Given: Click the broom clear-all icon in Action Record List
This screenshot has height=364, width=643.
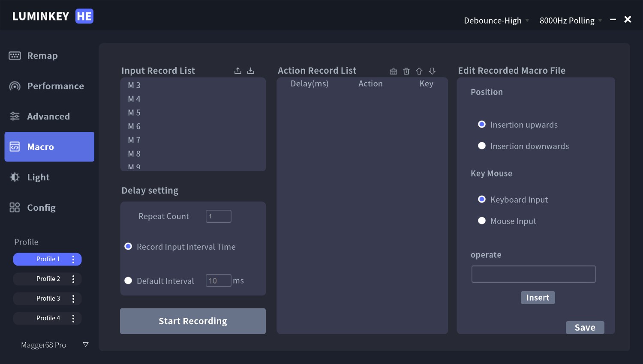Looking at the screenshot, I should coord(394,71).
